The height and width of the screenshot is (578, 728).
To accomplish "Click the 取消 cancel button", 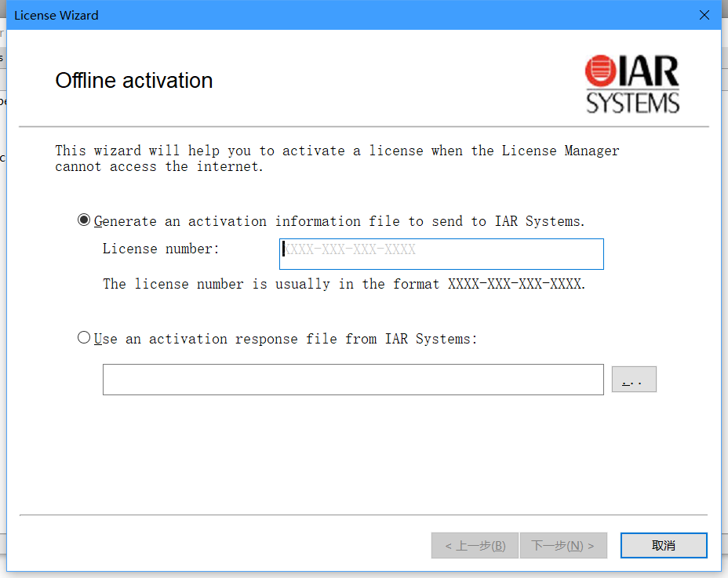I will (x=664, y=545).
